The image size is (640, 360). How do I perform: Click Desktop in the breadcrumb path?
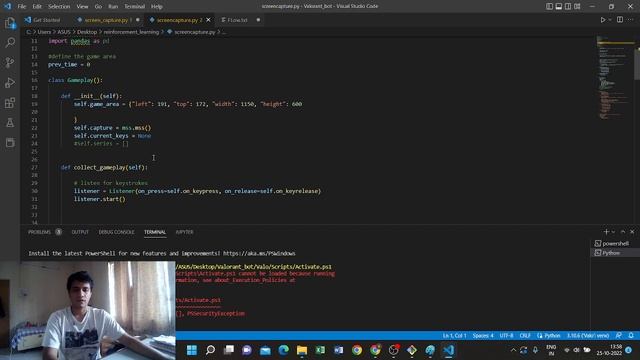click(87, 32)
